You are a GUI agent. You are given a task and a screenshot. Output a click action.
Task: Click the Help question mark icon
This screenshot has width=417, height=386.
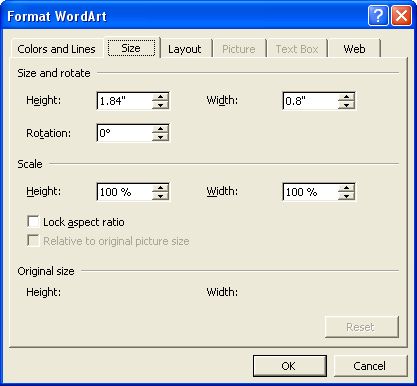pyautogui.click(x=378, y=16)
